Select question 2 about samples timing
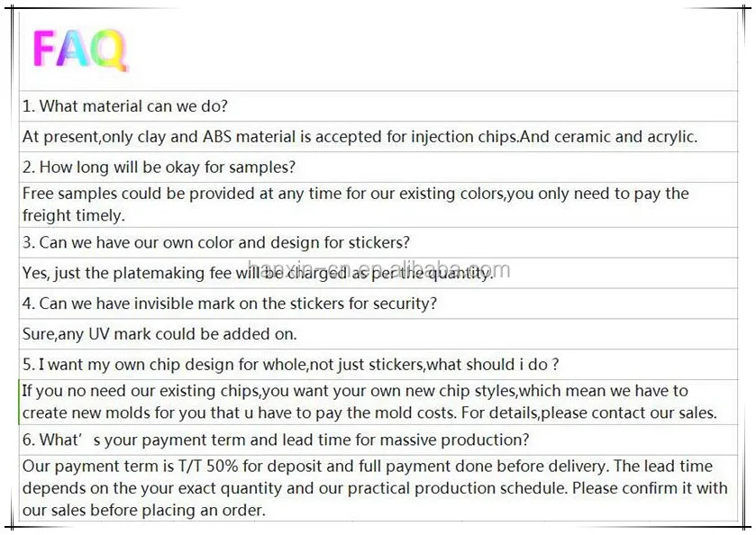756x535 pixels. [x=159, y=168]
